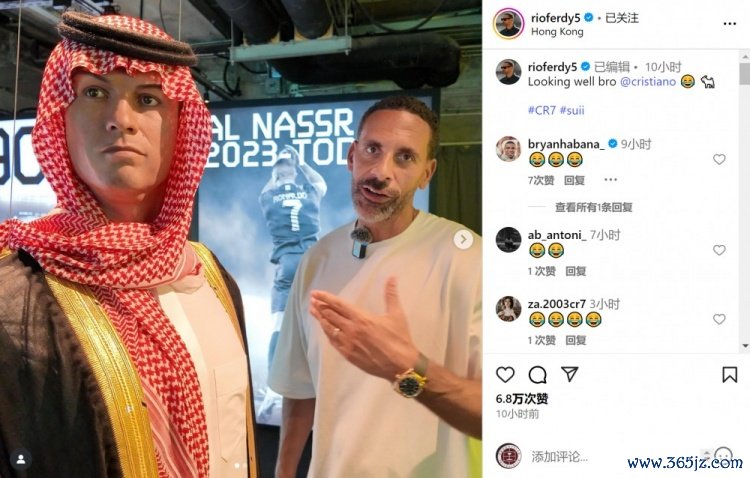Screen dimensions: 750x478
Task: Open the @cristiano mention link
Action: 648,82
